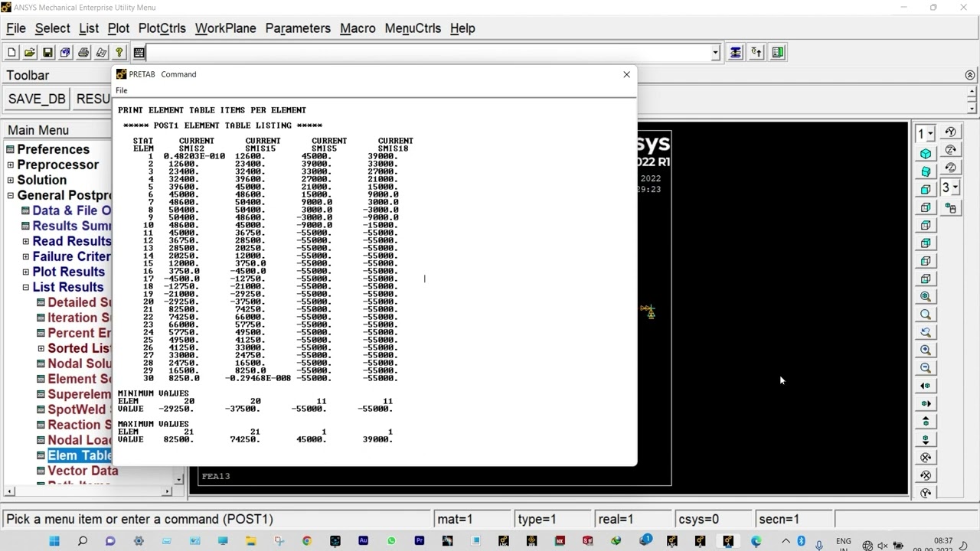Viewport: 980px width, 551px height.
Task: Open the File menu in Utility Menu
Action: click(x=16, y=28)
